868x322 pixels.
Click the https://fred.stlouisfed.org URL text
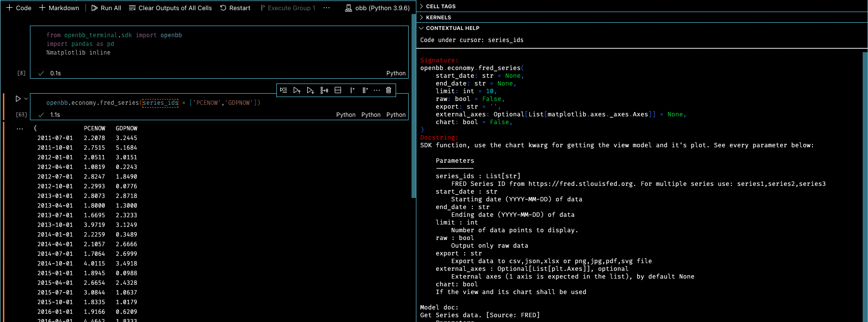click(x=581, y=184)
